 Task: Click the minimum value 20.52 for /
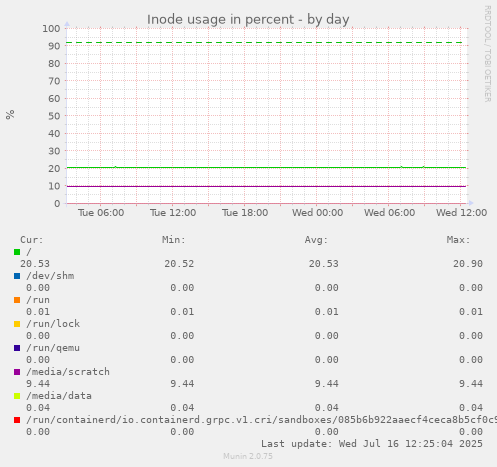pyautogui.click(x=179, y=264)
